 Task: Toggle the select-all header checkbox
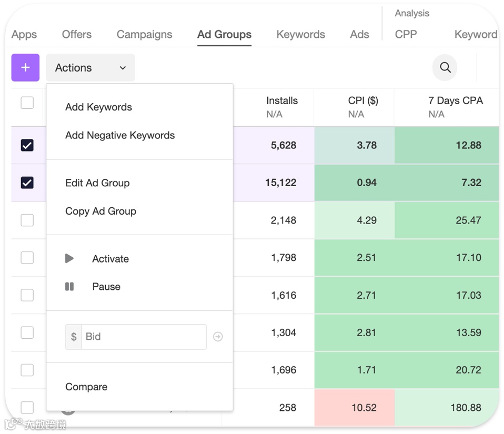pyautogui.click(x=27, y=103)
